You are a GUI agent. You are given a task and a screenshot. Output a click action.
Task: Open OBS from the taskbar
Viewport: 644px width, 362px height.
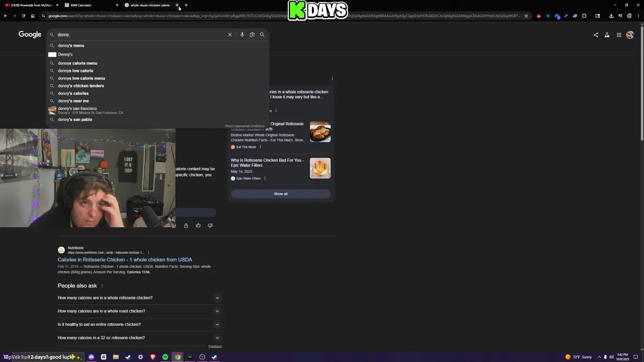[202, 357]
